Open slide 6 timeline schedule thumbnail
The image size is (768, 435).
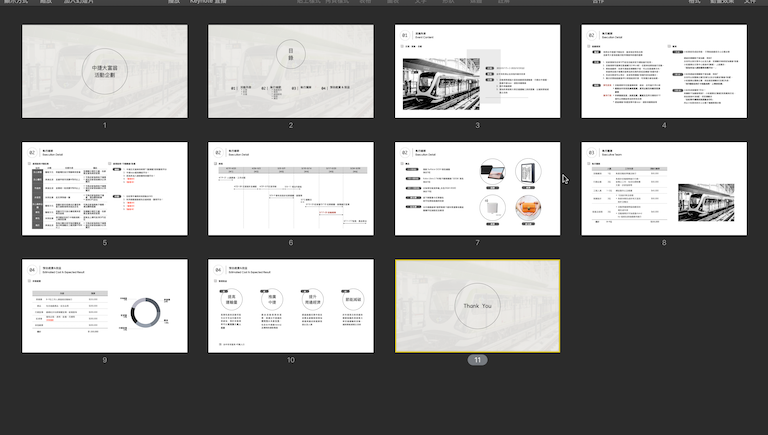290,188
